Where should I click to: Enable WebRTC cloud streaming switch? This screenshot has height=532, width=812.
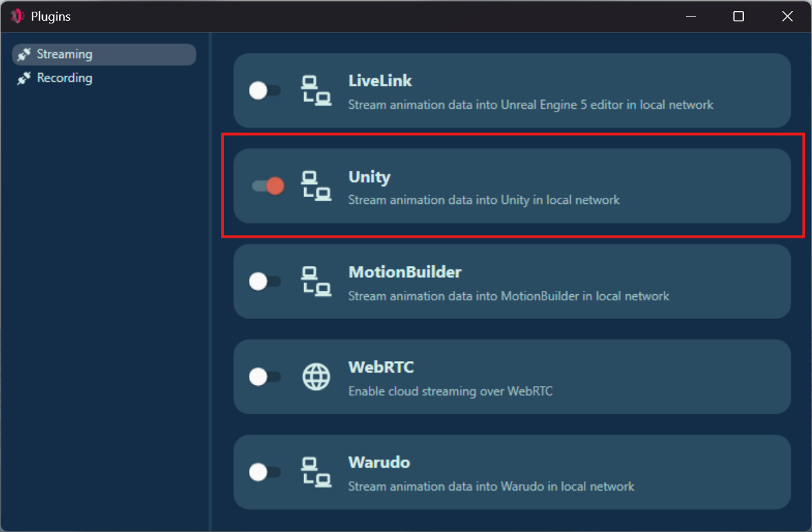tap(265, 377)
